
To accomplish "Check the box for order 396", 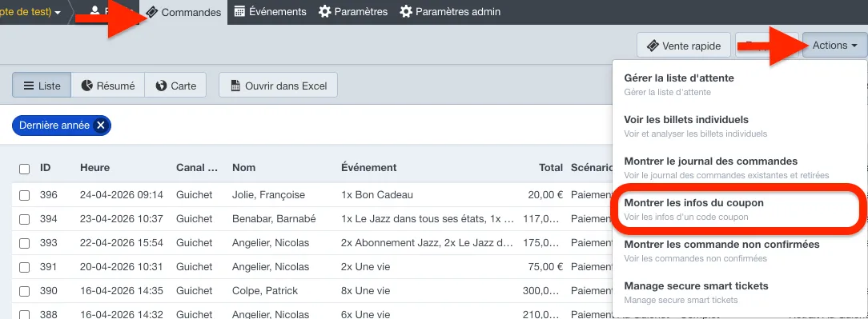I will click(24, 195).
